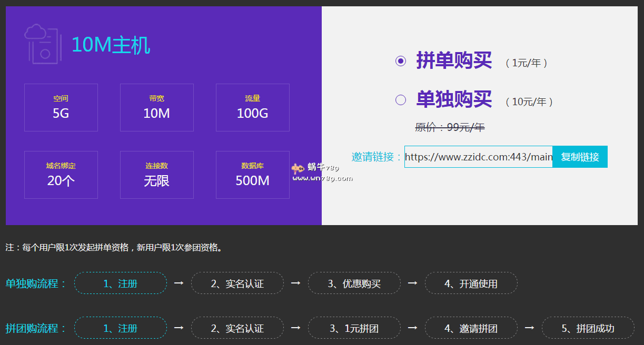Image resolution: width=644 pixels, height=345 pixels.
Task: Click 3、优惠购买 step button
Action: point(354,283)
